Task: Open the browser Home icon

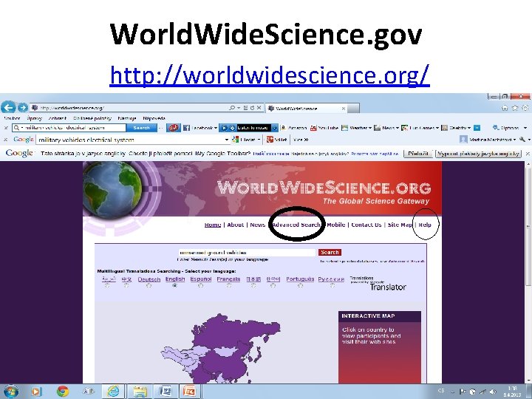Action: (505, 108)
